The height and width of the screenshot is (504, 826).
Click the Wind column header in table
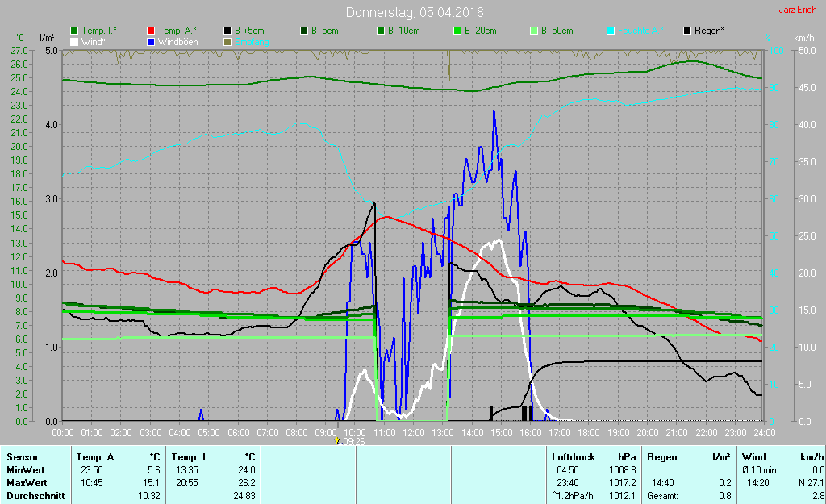tap(753, 456)
